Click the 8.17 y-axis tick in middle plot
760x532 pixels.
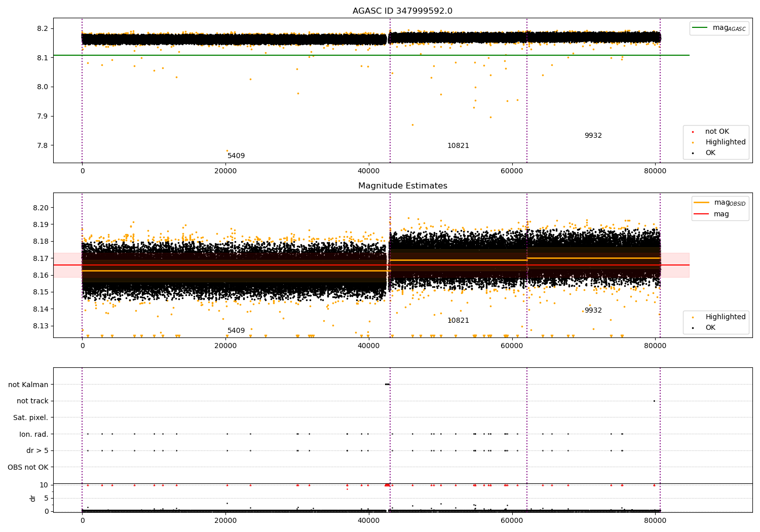(x=41, y=258)
